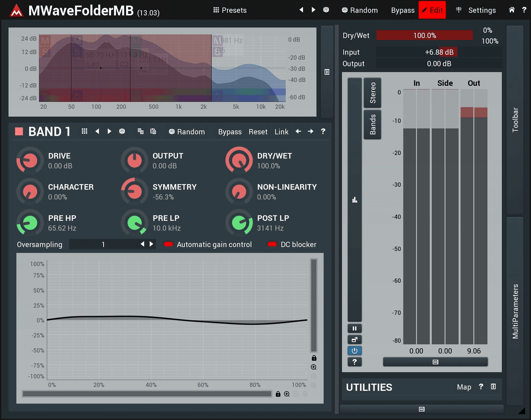Increase the Oversampling value with right arrow
531x420 pixels.
[x=151, y=244]
